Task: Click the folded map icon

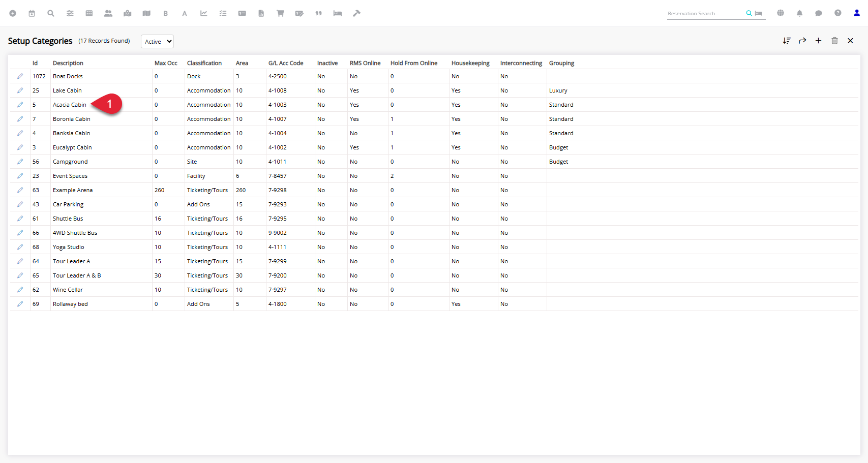Action: coord(146,13)
